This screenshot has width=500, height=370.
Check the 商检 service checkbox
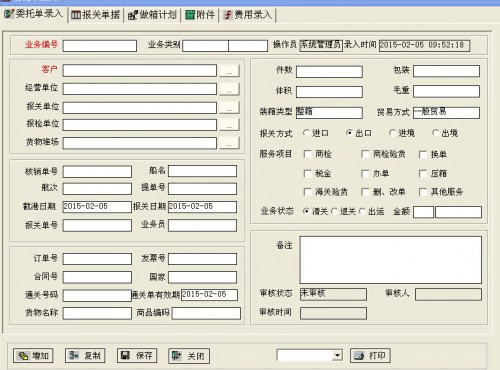click(308, 154)
